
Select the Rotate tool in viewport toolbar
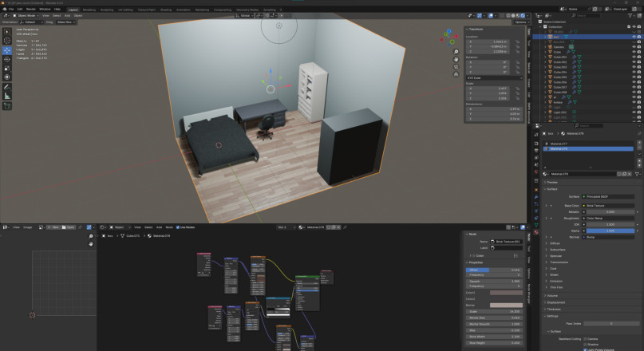click(7, 59)
